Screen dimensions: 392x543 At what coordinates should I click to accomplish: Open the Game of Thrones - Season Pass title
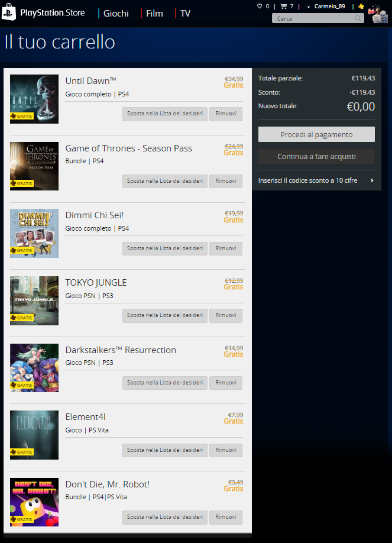coord(128,148)
